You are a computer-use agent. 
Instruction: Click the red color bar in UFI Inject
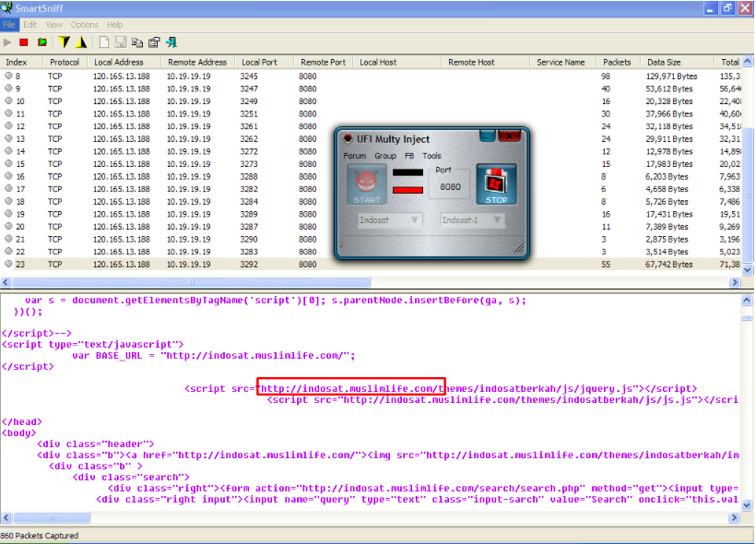tap(408, 190)
